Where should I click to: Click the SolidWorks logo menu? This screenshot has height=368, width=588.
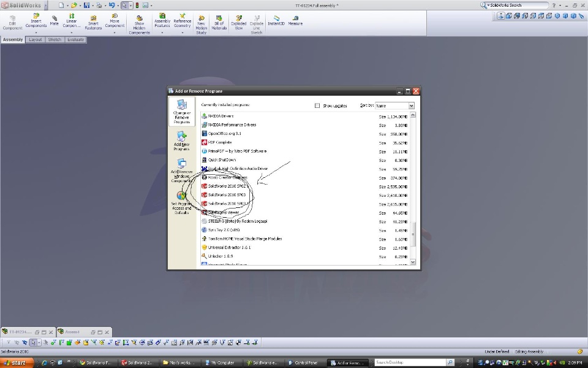pyautogui.click(x=21, y=6)
